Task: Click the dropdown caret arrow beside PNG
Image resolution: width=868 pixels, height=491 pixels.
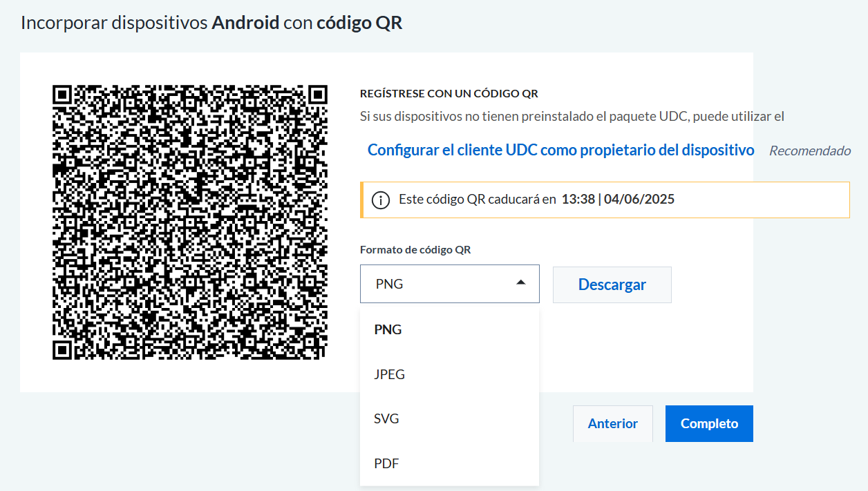Action: pyautogui.click(x=521, y=282)
